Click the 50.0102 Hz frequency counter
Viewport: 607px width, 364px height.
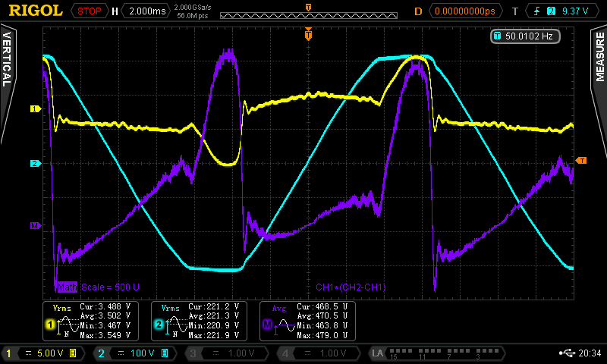pos(525,36)
